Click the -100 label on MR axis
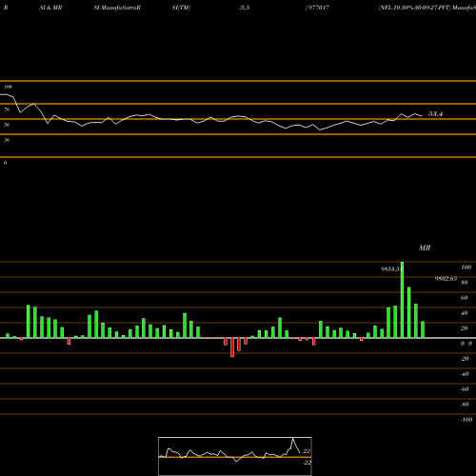476x476 pixels. coord(466,420)
